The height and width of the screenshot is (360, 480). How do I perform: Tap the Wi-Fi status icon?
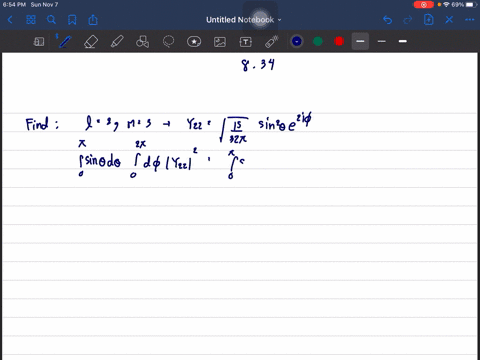(446, 5)
